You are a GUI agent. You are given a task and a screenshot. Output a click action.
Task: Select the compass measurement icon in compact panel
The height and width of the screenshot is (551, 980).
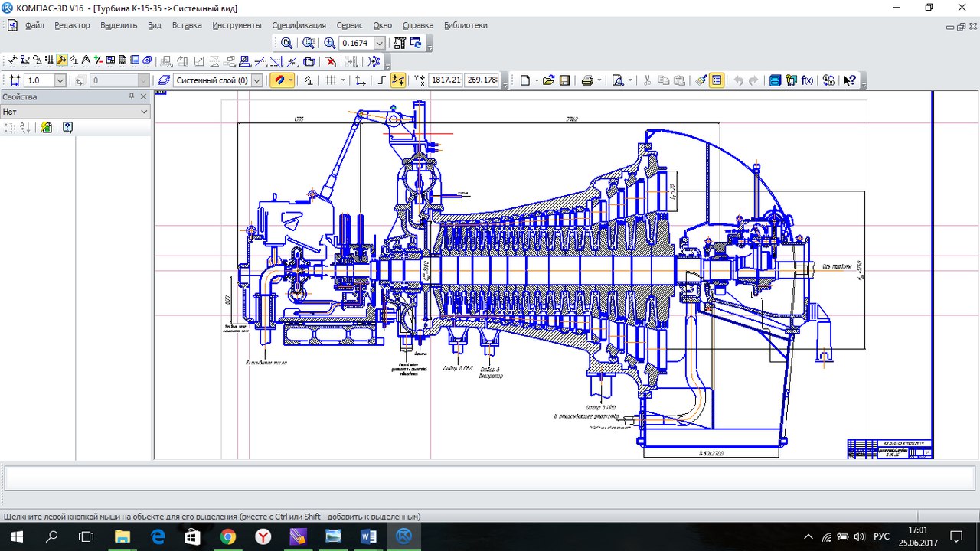click(x=86, y=60)
